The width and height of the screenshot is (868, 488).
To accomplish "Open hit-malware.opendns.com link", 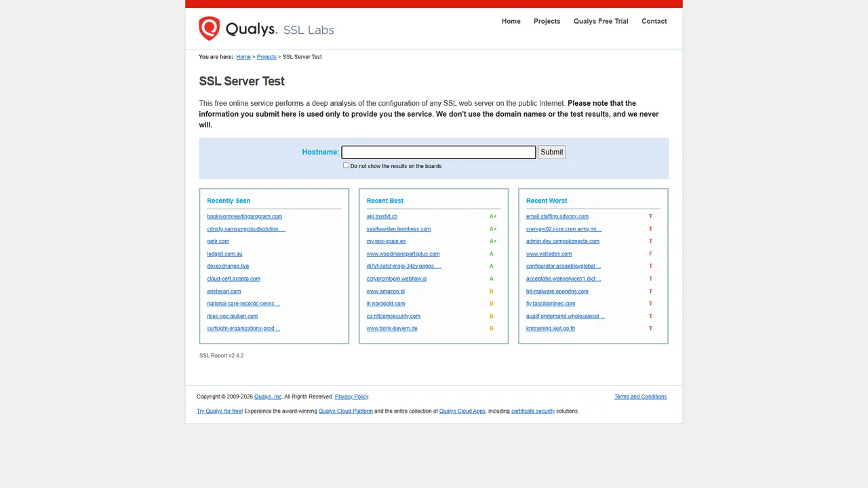I will (557, 291).
